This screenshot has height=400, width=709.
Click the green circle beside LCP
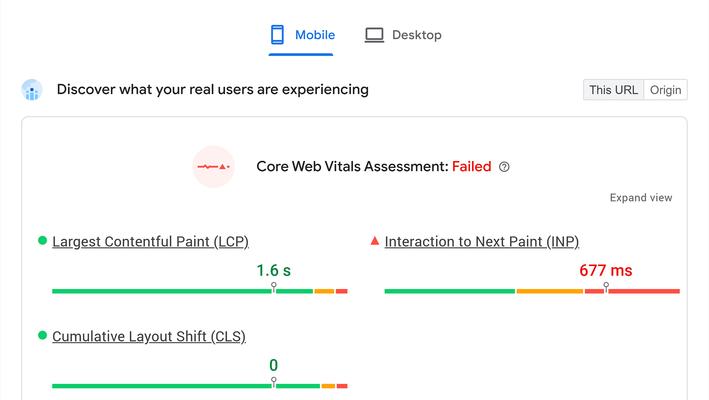click(x=43, y=240)
